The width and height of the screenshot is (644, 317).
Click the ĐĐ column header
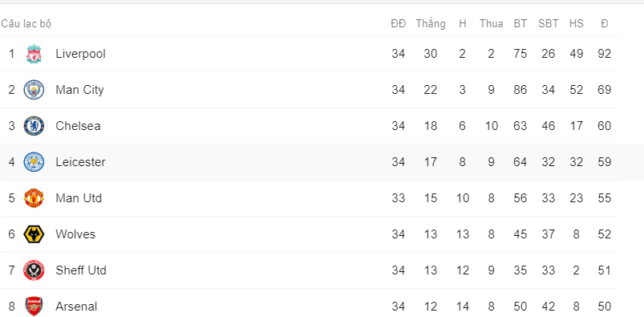coord(398,23)
